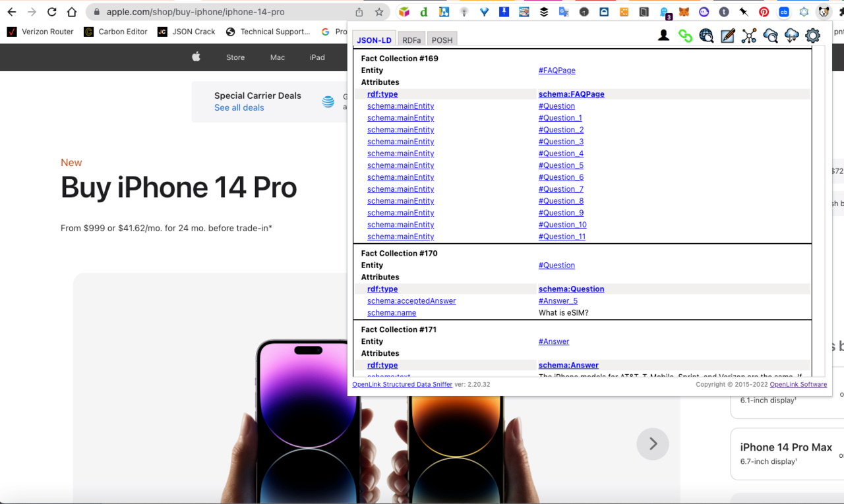Click rdf:type link in Fact Collection #169

(x=382, y=94)
